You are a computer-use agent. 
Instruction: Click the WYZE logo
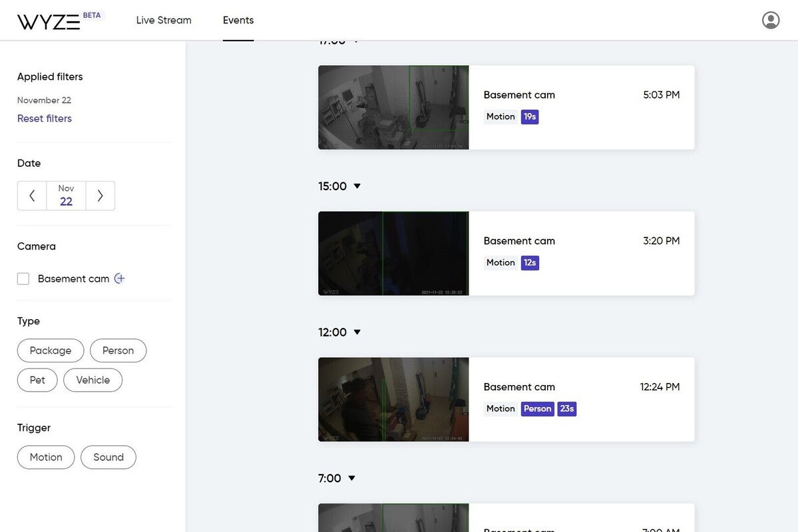49,22
